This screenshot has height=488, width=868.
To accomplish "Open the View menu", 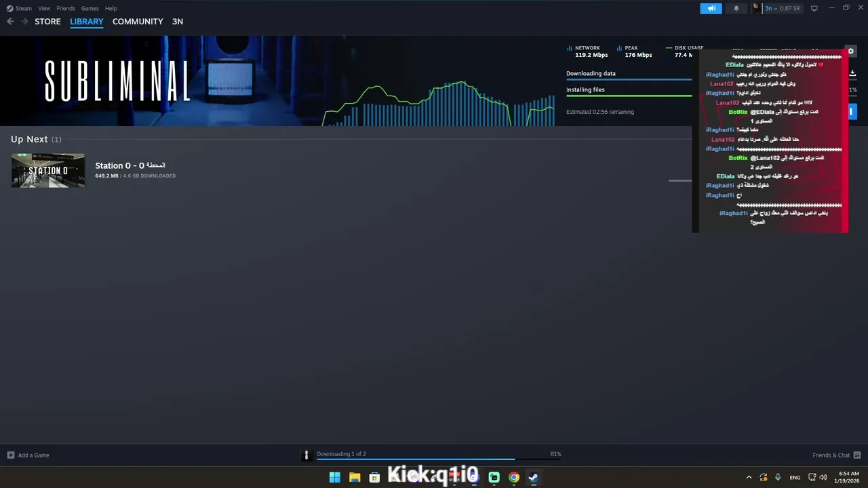I will (44, 8).
